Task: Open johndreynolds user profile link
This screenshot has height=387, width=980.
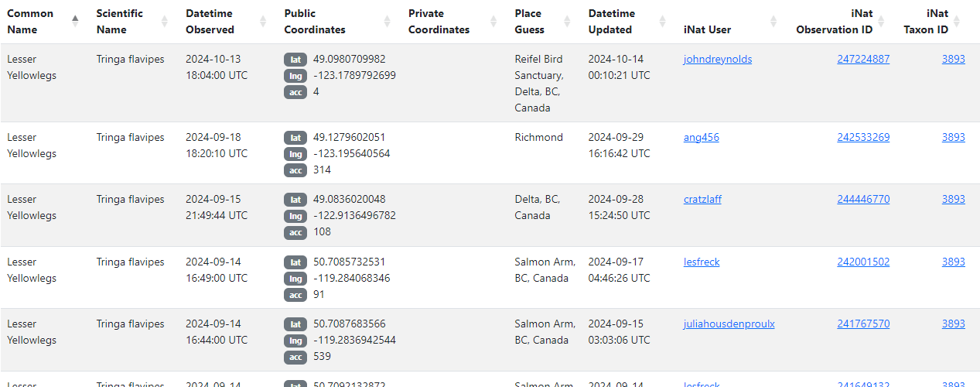Action: coord(717,60)
